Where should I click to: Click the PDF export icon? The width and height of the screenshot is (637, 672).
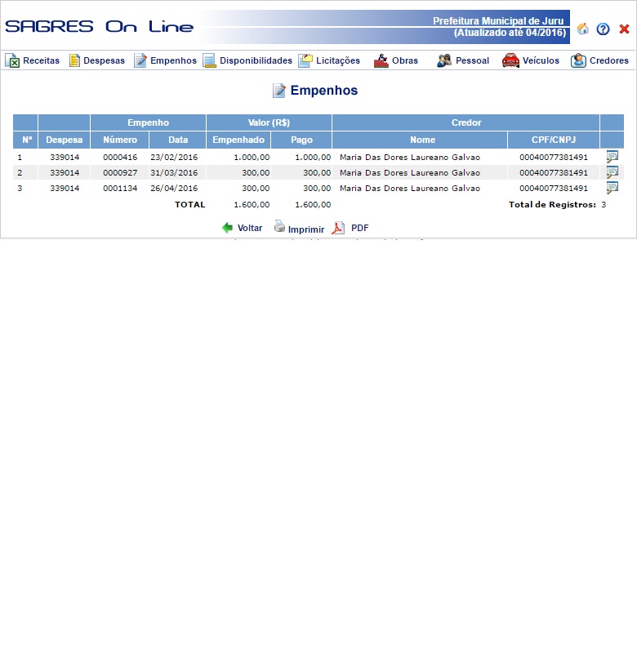338,228
